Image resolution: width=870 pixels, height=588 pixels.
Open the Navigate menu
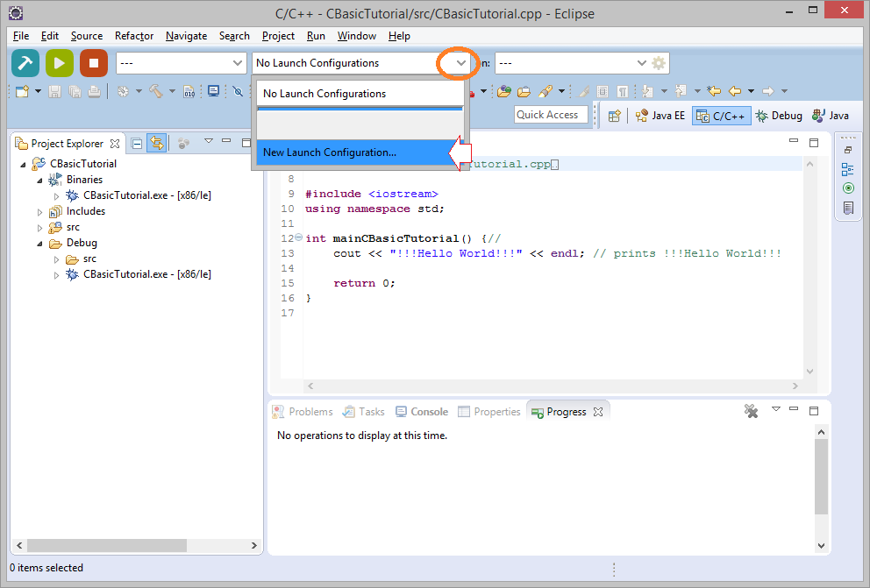coord(187,36)
